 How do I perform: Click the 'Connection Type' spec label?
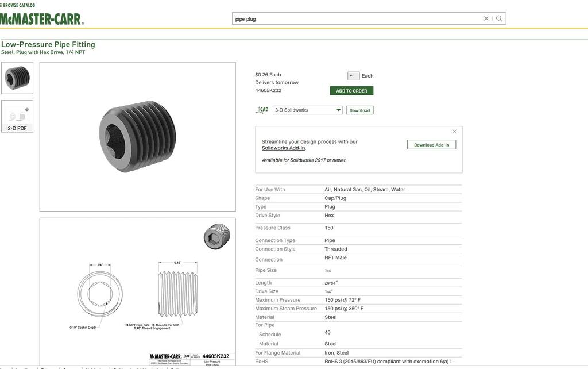pyautogui.click(x=275, y=240)
